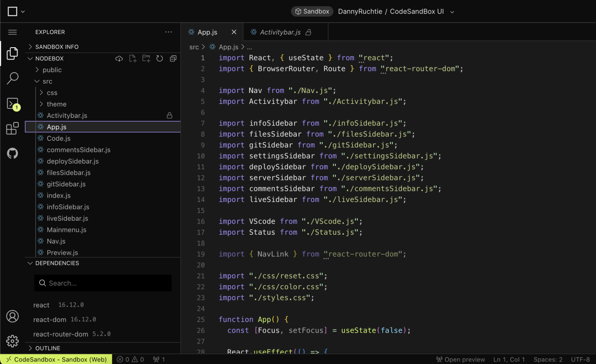Refresh the explorer file tree

[x=160, y=59]
